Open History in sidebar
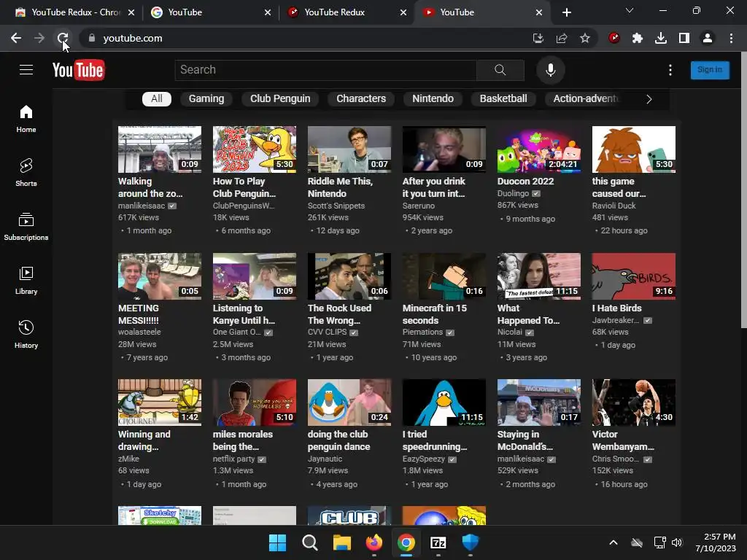The image size is (747, 560). pyautogui.click(x=26, y=335)
